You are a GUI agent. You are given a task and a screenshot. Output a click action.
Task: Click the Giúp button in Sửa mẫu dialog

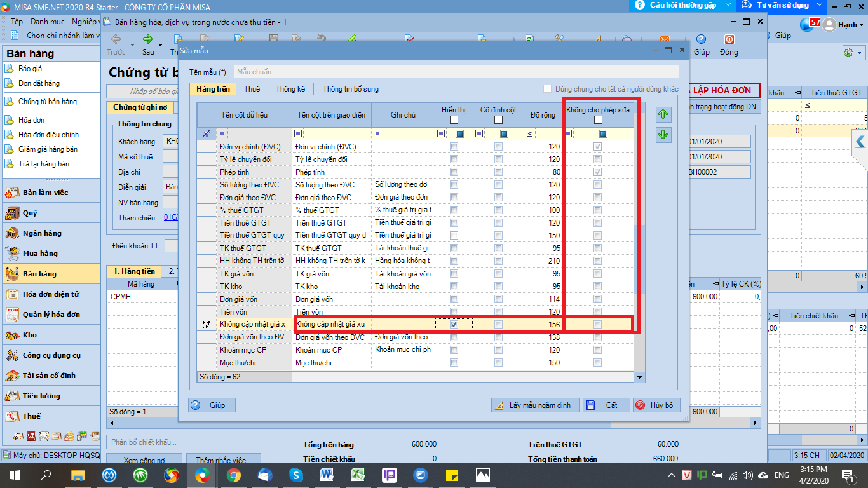(x=212, y=405)
